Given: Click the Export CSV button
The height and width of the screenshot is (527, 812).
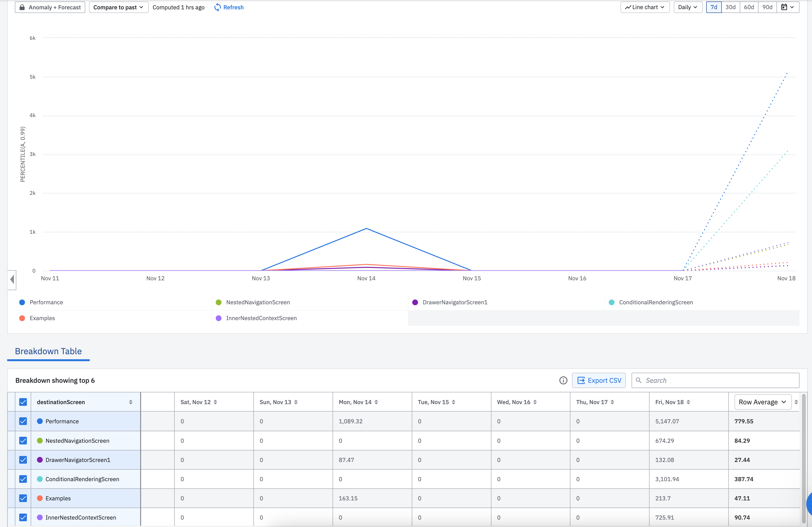Looking at the screenshot, I should [599, 380].
